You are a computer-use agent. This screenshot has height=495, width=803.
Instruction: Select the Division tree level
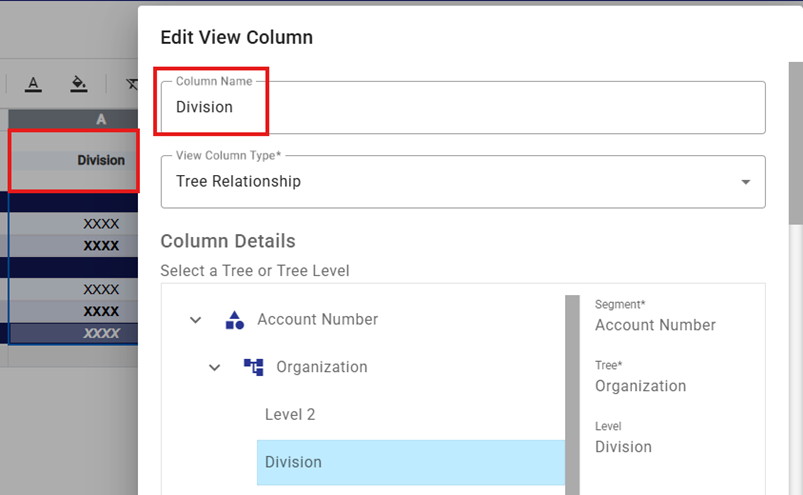point(411,462)
